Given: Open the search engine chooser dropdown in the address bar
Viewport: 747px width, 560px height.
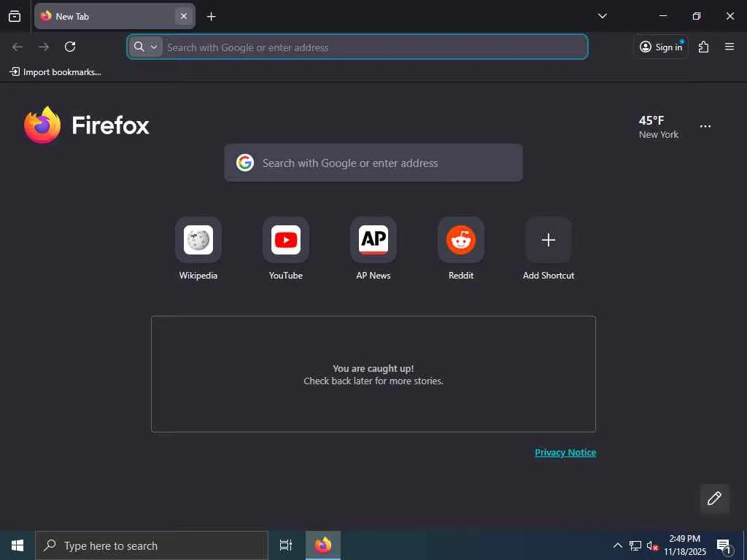Looking at the screenshot, I should (145, 47).
